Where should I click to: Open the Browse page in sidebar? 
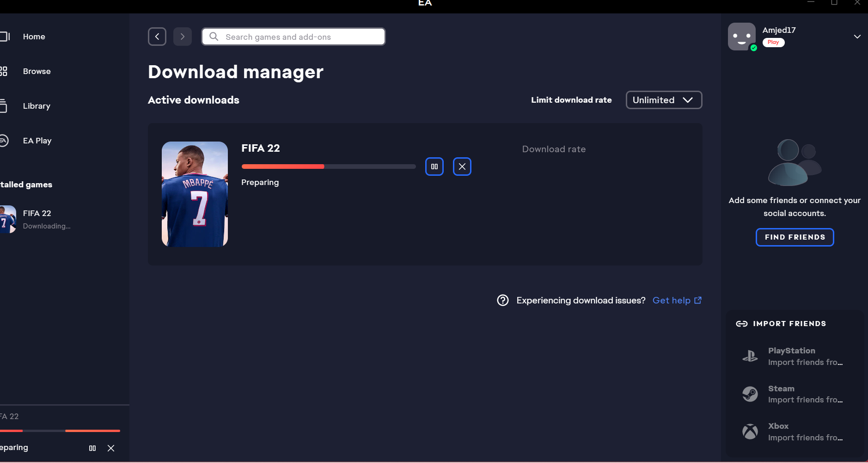(x=37, y=71)
